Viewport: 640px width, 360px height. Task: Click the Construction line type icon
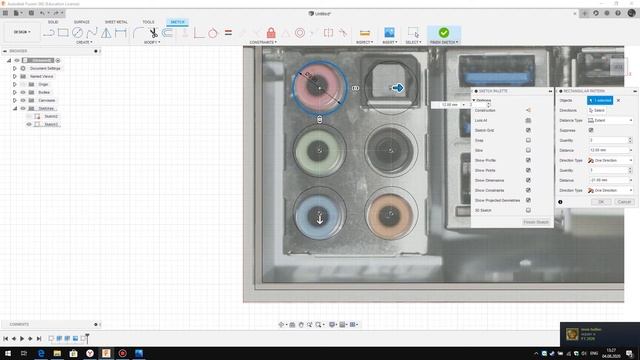pos(528,110)
